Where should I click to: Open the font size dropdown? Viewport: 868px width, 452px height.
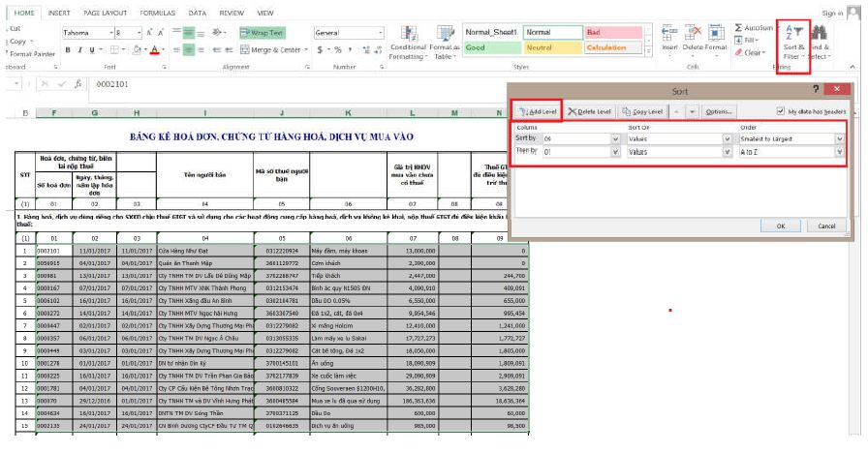(139, 33)
